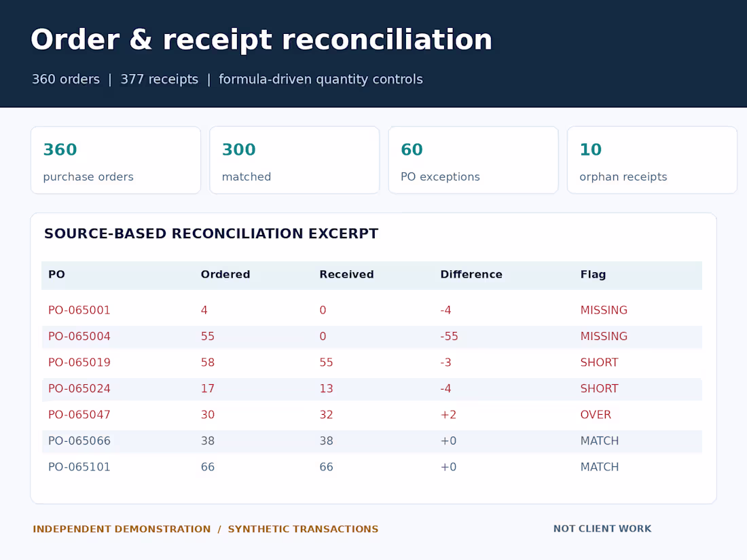Click Difference -4 for PO-065024
This screenshot has width=747, height=560.
[445, 388]
